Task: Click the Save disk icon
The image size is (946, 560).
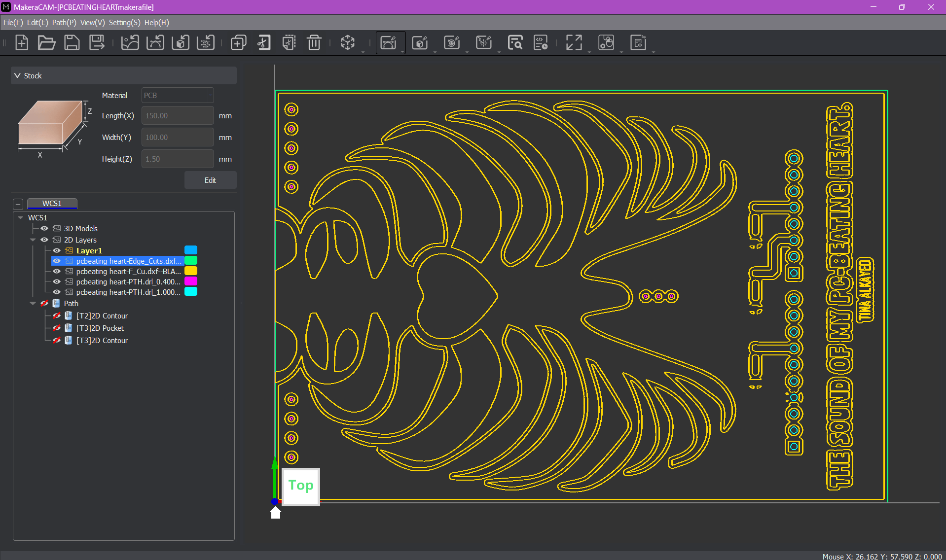Action: pyautogui.click(x=72, y=43)
